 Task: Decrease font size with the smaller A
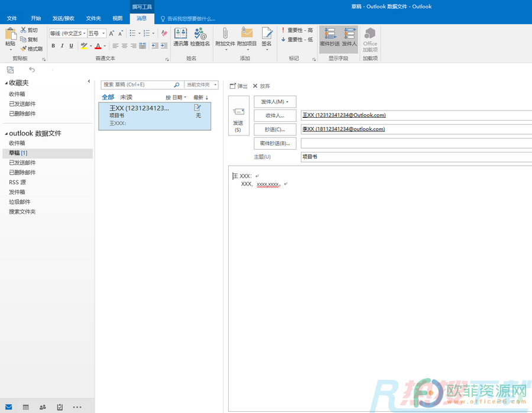coord(121,33)
